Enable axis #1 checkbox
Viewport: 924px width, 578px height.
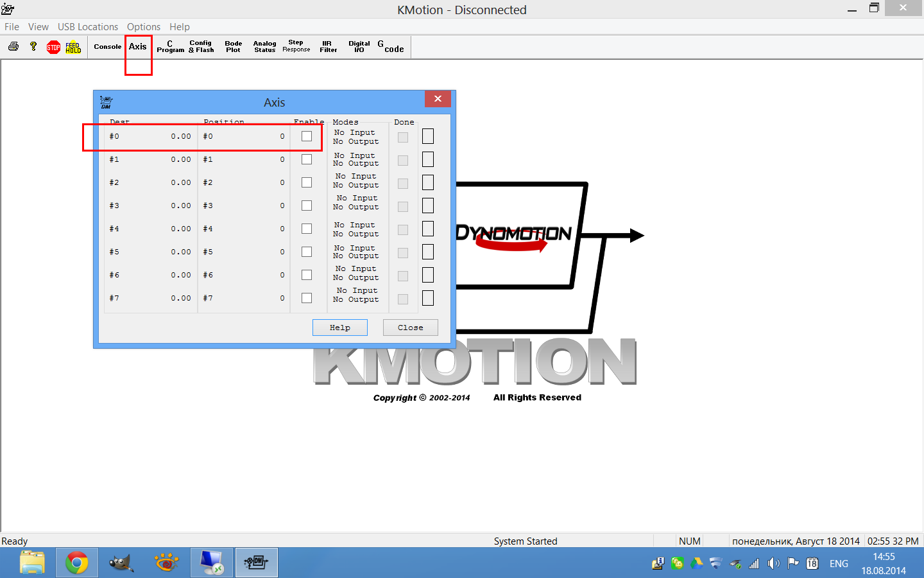(x=307, y=159)
